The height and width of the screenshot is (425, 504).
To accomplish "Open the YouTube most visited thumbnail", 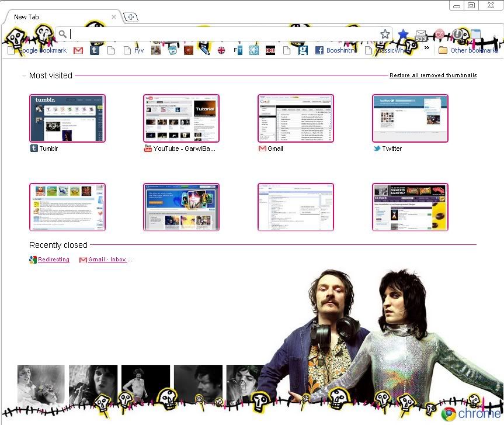I will point(181,118).
